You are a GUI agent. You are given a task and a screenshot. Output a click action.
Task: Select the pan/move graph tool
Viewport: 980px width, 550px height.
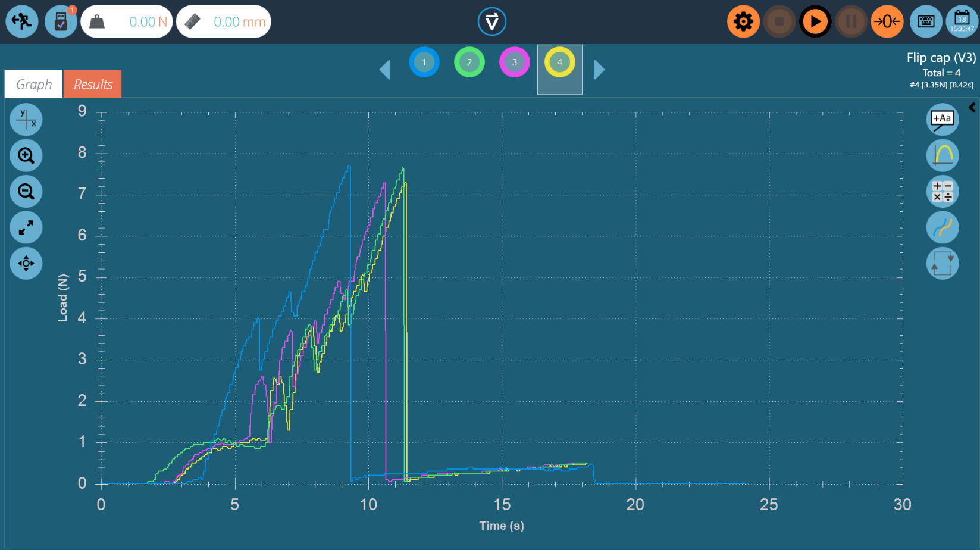click(x=26, y=263)
